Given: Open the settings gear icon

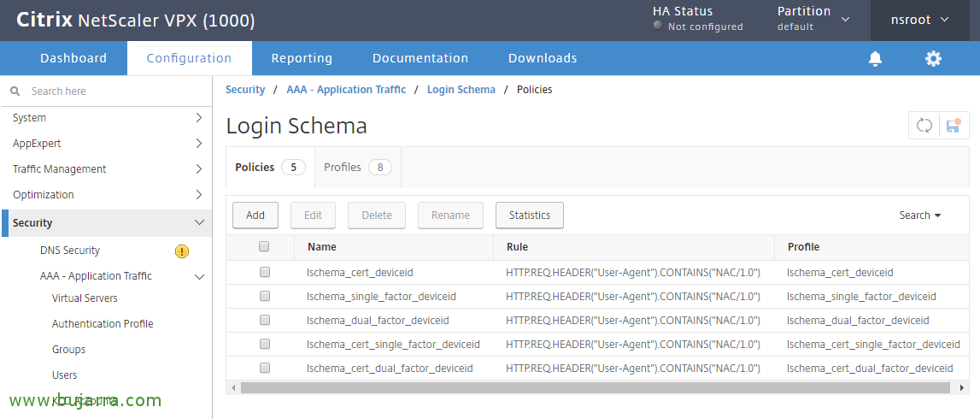Looking at the screenshot, I should [933, 58].
